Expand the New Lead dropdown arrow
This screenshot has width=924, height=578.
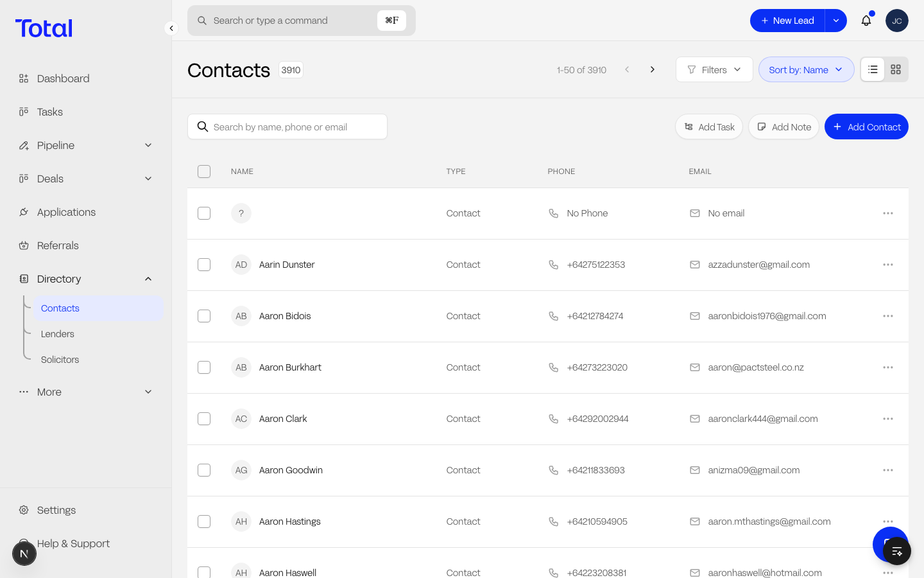pos(835,21)
